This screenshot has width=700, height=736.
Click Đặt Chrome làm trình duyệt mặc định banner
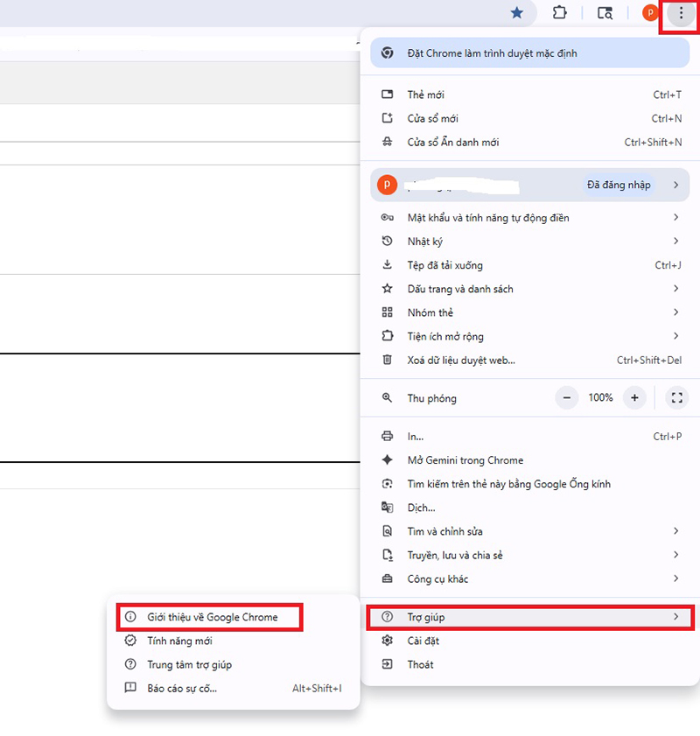[x=530, y=53]
